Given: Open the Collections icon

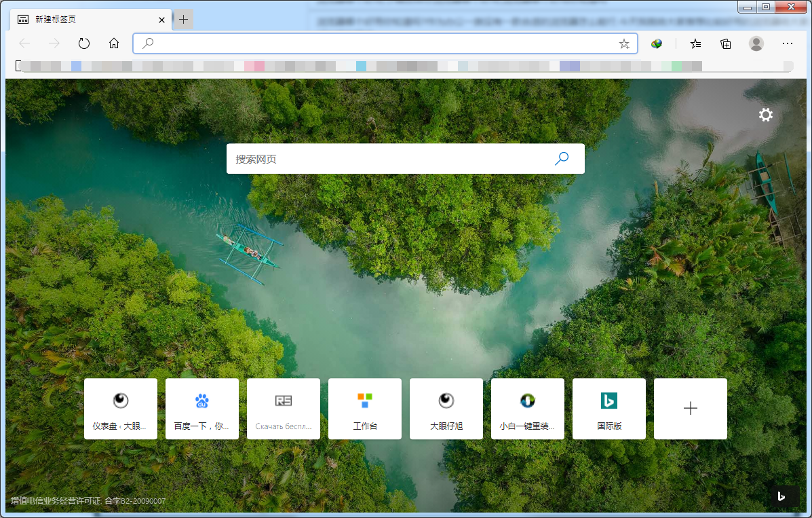Looking at the screenshot, I should (726, 43).
